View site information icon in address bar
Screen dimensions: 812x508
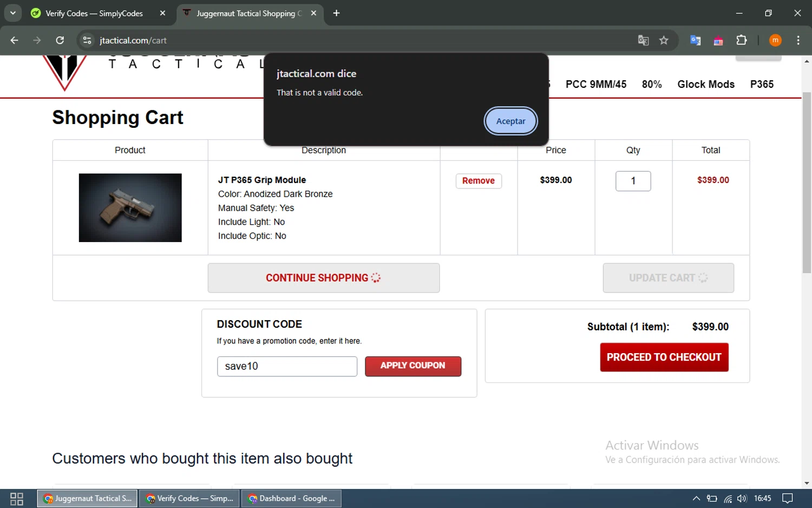point(87,40)
